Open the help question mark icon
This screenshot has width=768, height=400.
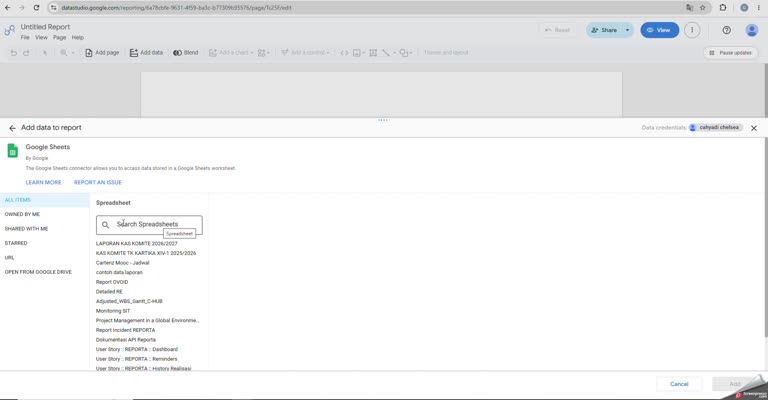[726, 30]
